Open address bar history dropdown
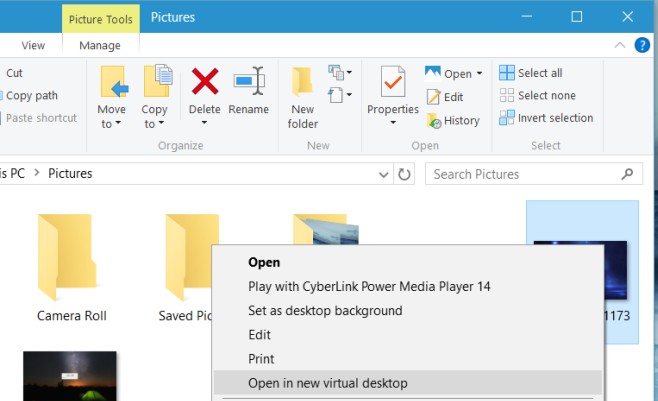 pyautogui.click(x=383, y=174)
